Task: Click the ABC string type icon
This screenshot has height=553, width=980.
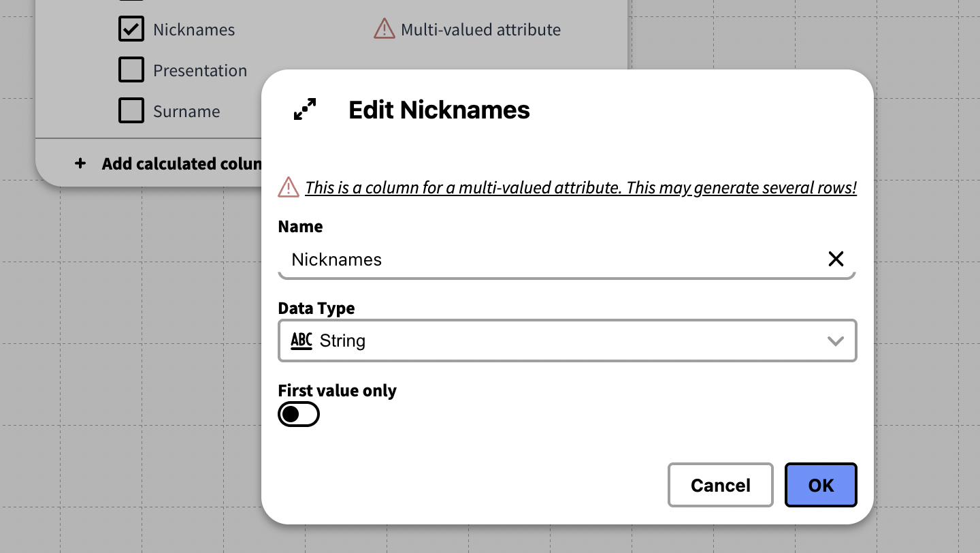Action: [301, 341]
